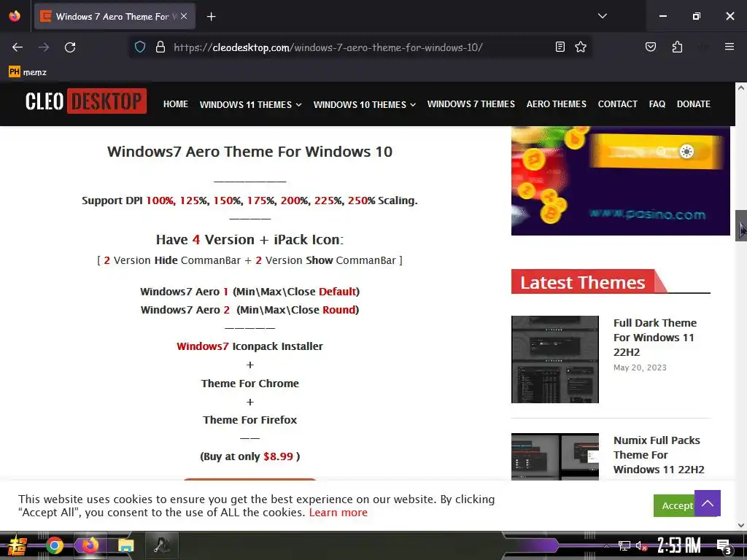Click the Latest Themes heading
The image size is (747, 560).
pyautogui.click(x=582, y=282)
